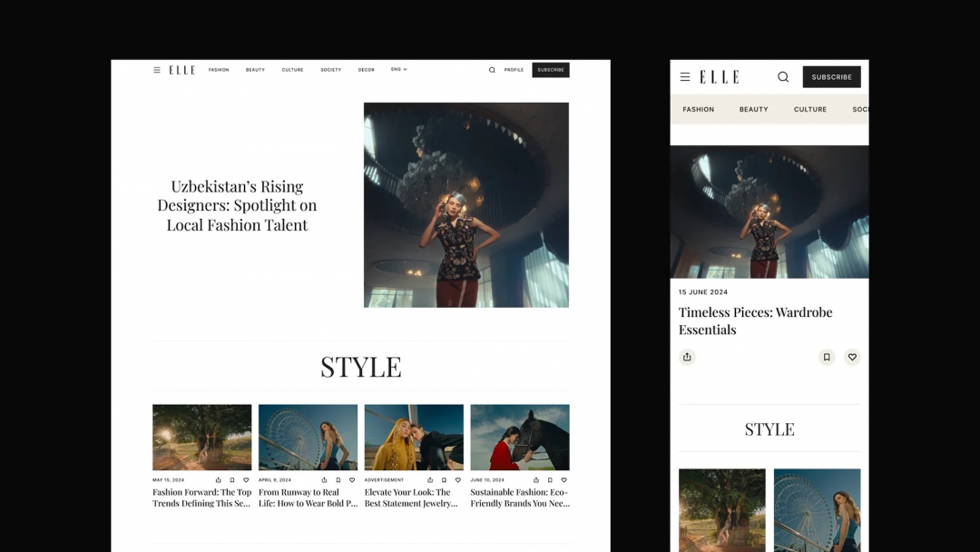Switch to the BEAUTY section tab
980x552 pixels.
point(753,109)
